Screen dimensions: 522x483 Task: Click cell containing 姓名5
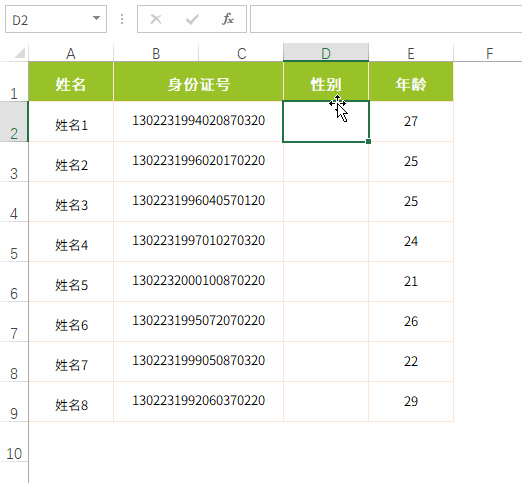(71, 282)
